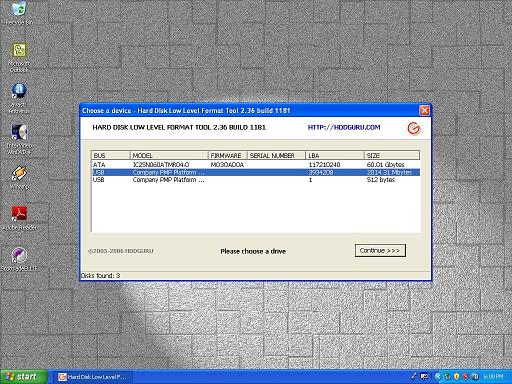Viewport: 512px width, 384px height.
Task: Click the red HDDGURU logo icon
Action: [x=414, y=128]
